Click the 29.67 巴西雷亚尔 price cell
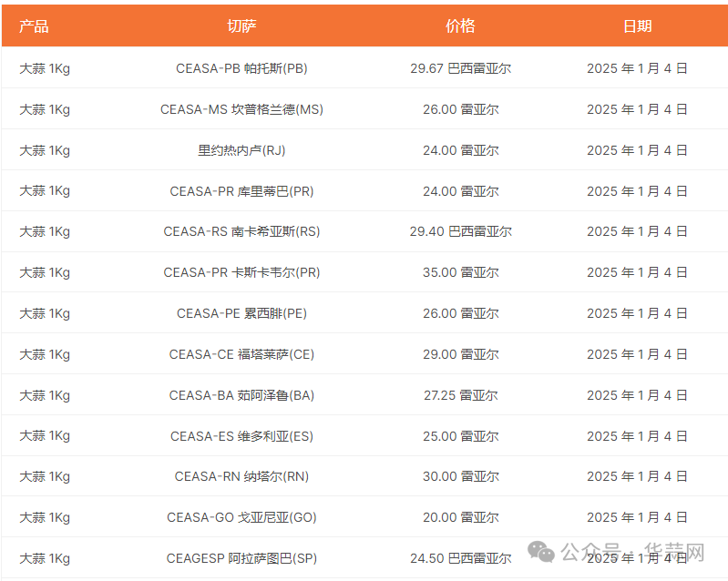The height and width of the screenshot is (581, 728). (x=460, y=68)
